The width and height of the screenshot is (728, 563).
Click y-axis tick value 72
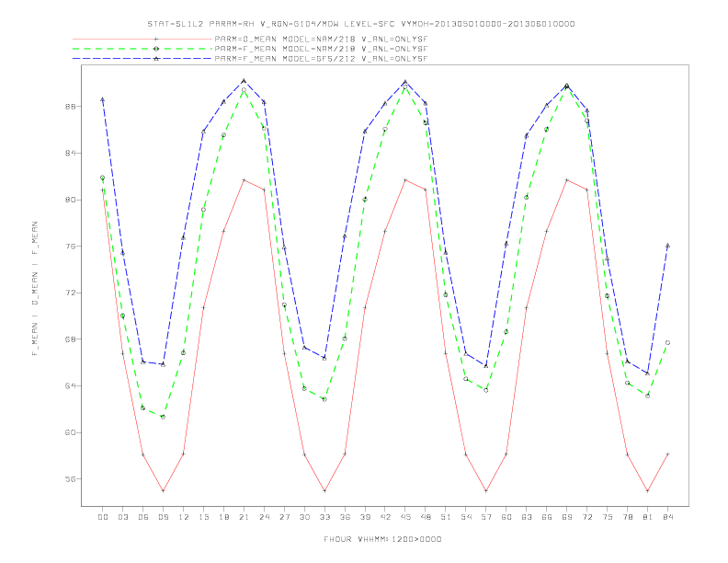pyautogui.click(x=71, y=293)
